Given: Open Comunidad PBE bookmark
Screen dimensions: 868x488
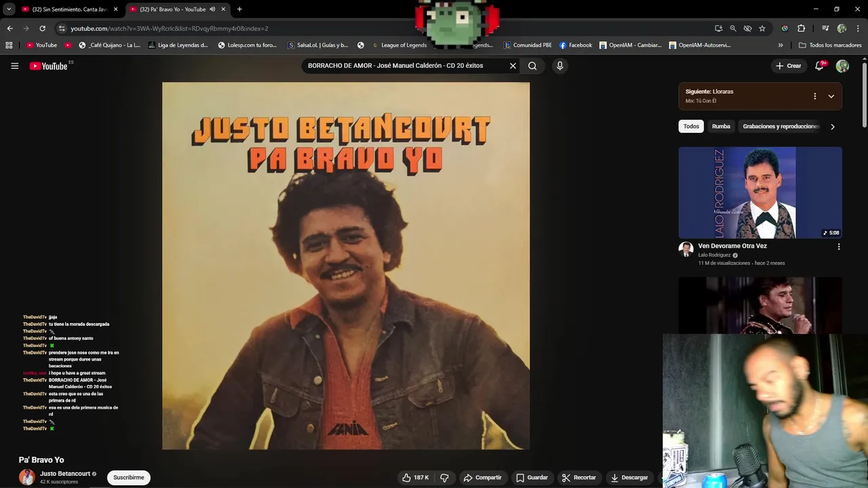Looking at the screenshot, I should 528,45.
